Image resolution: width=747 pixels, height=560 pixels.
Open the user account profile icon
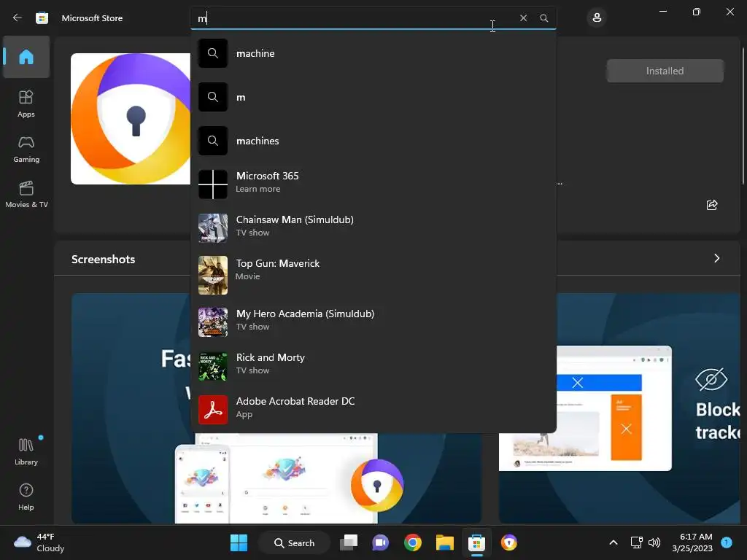597,18
